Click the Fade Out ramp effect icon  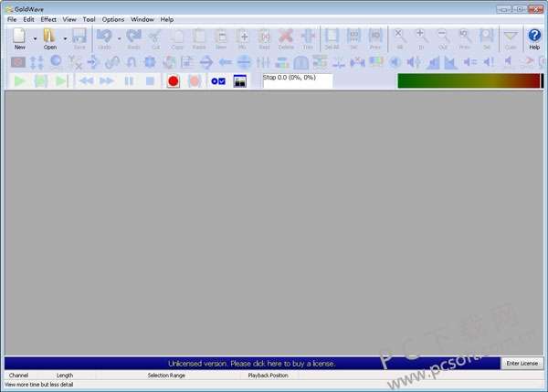click(450, 62)
